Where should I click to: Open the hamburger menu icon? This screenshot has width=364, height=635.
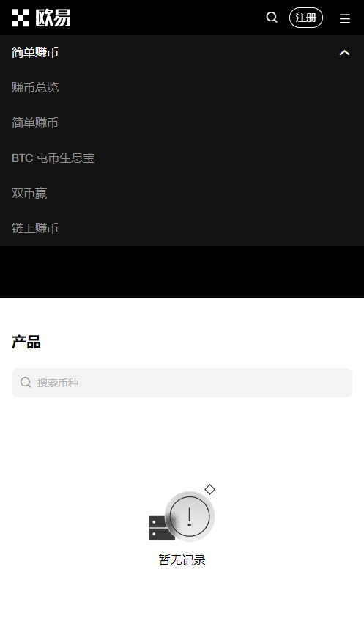point(345,18)
